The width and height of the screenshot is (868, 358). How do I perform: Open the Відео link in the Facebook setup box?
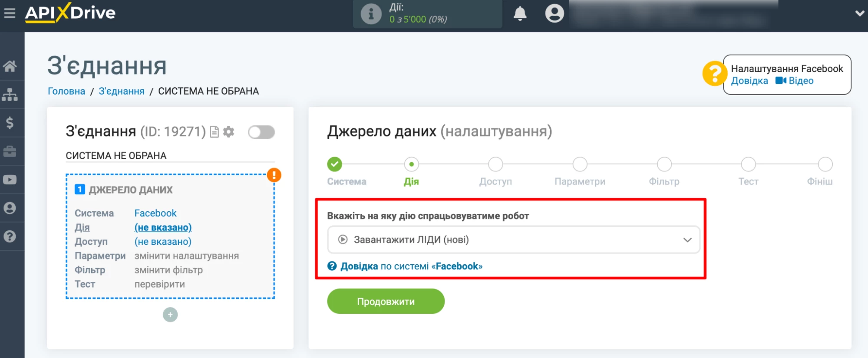coord(795,81)
